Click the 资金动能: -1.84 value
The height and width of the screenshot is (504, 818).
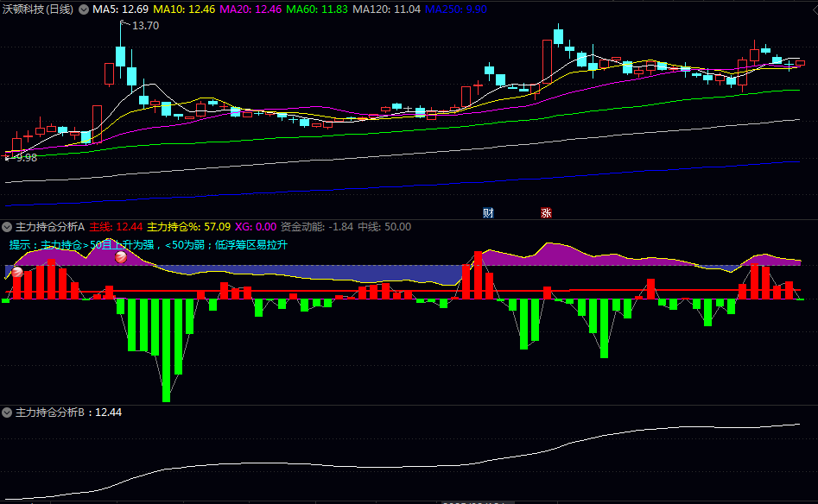click(x=317, y=227)
